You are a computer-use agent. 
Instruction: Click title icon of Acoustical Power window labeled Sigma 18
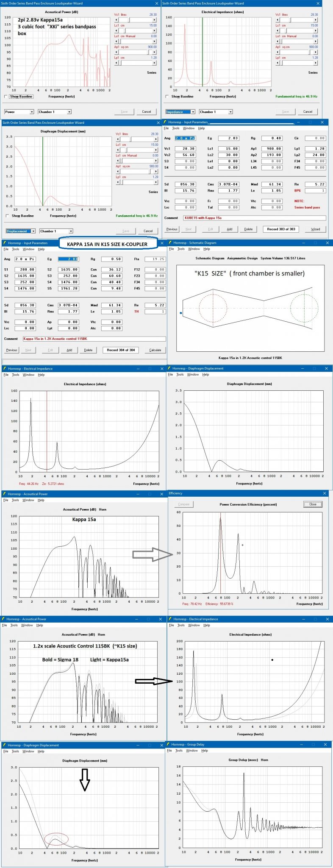click(x=4, y=619)
